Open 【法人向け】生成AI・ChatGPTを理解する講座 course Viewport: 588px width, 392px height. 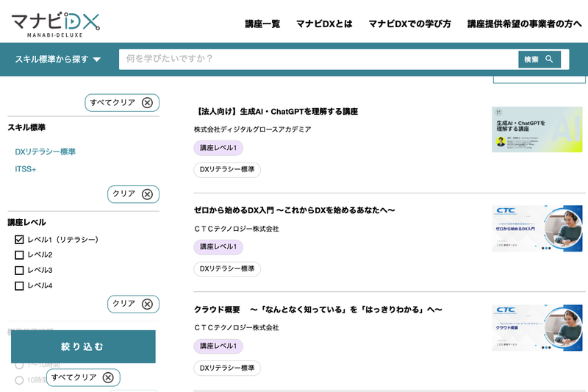coord(276,111)
